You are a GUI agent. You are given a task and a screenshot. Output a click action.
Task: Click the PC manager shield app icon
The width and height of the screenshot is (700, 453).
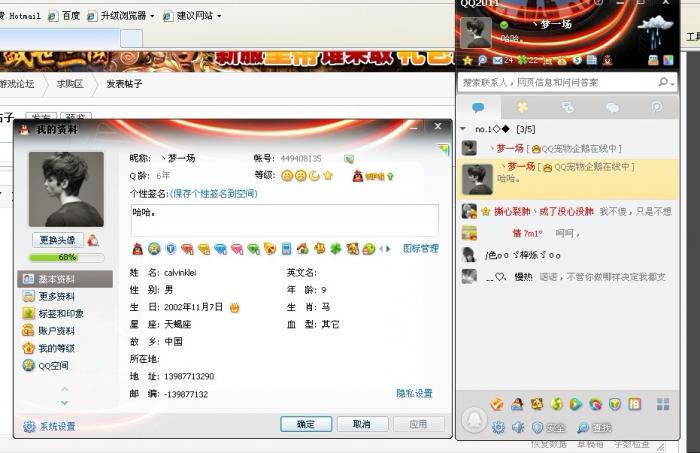coord(615,404)
